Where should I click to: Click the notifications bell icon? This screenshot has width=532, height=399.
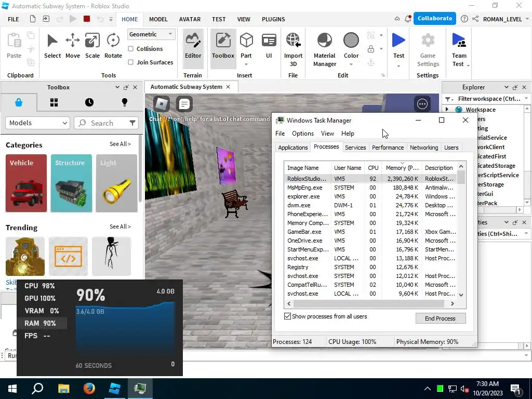point(408,19)
